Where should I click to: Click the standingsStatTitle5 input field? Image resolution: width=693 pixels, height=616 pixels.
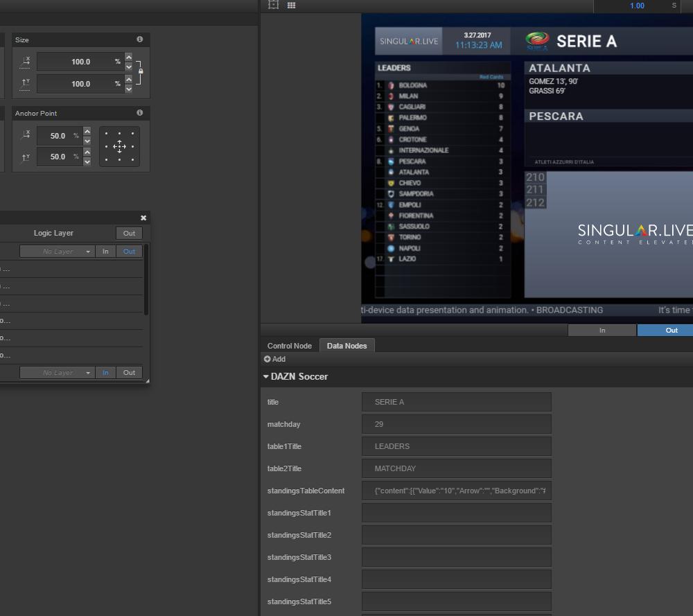457,601
